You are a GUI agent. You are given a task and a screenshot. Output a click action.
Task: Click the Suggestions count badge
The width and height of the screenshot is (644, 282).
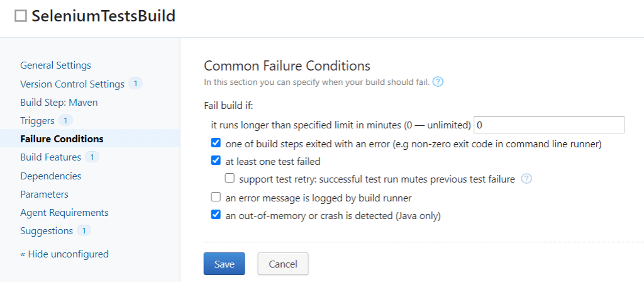point(84,231)
